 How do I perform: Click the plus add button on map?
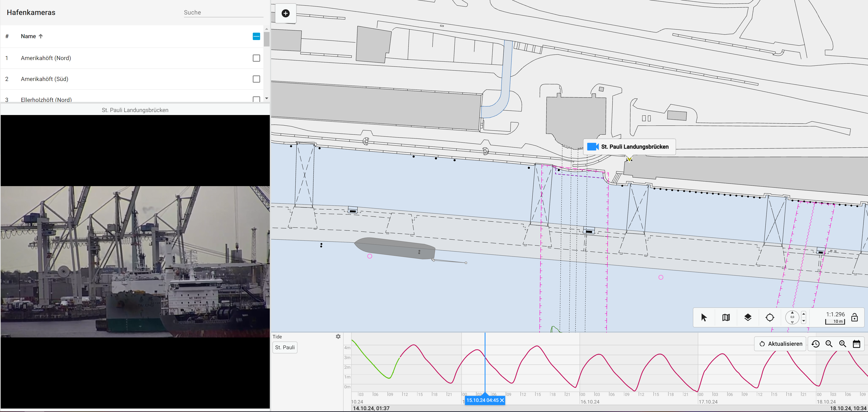point(285,13)
